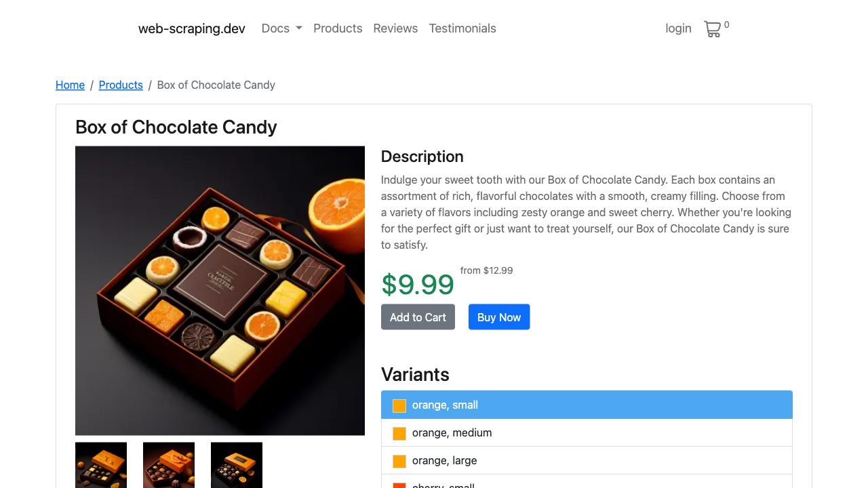Click the login link
The width and height of the screenshot is (868, 488).
[678, 28]
